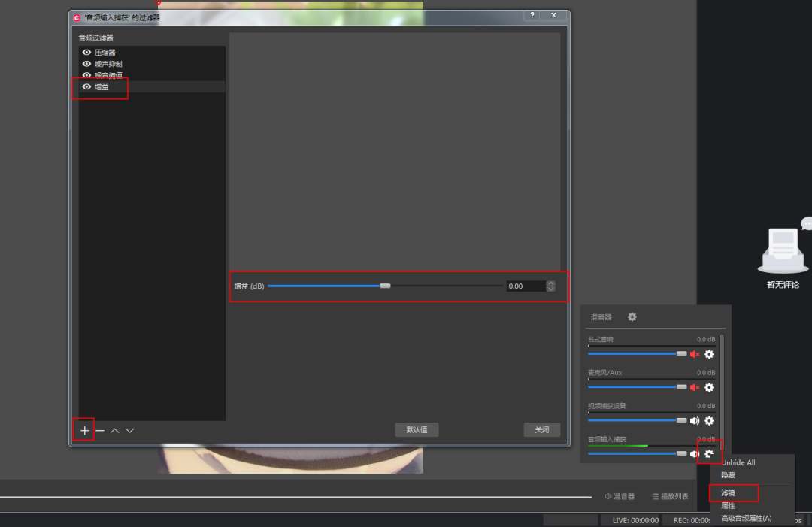Click the down arrow to move filter down
Image resolution: width=812 pixels, height=527 pixels.
(129, 430)
